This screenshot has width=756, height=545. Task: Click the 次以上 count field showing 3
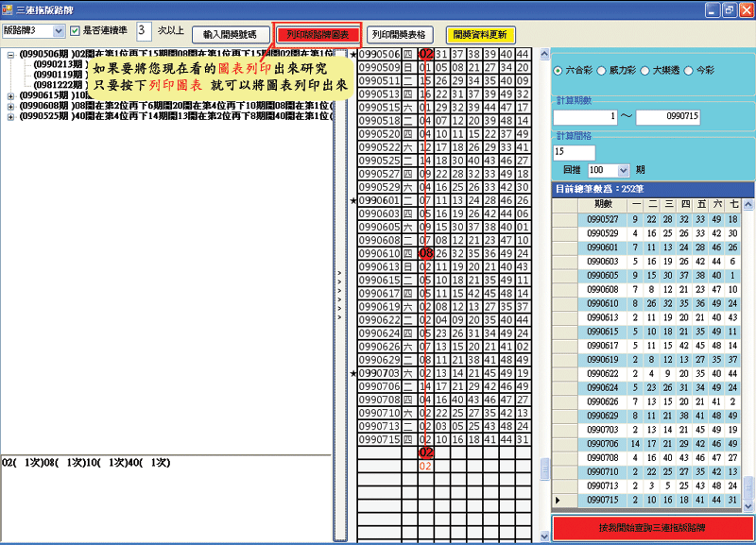[145, 31]
